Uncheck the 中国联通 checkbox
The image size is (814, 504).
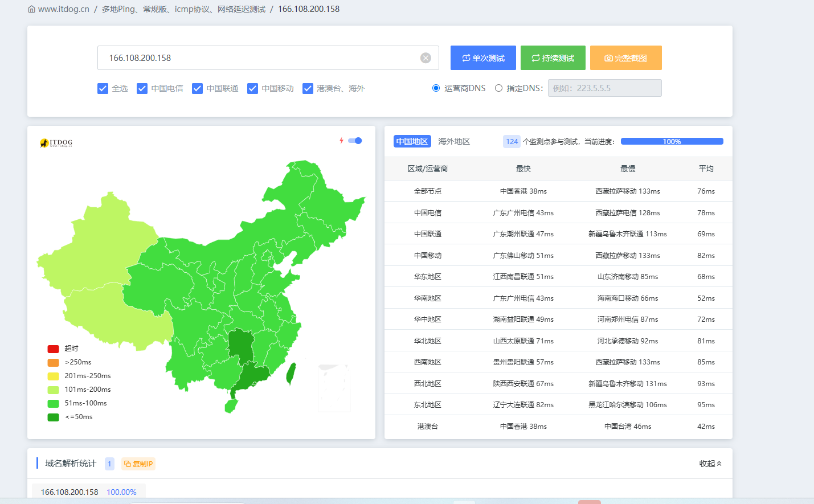click(197, 88)
